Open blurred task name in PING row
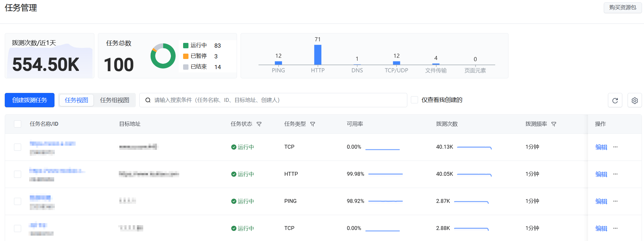The height and width of the screenshot is (241, 644). pyautogui.click(x=40, y=198)
